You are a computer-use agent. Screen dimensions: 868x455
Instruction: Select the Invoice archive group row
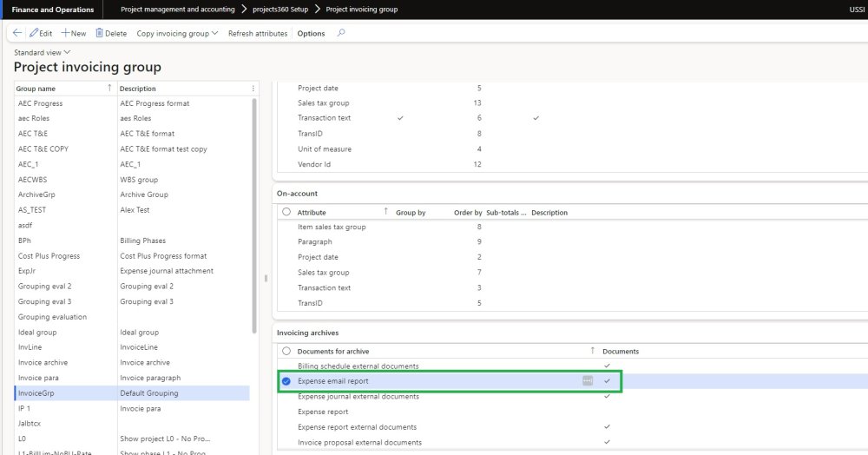click(x=43, y=362)
